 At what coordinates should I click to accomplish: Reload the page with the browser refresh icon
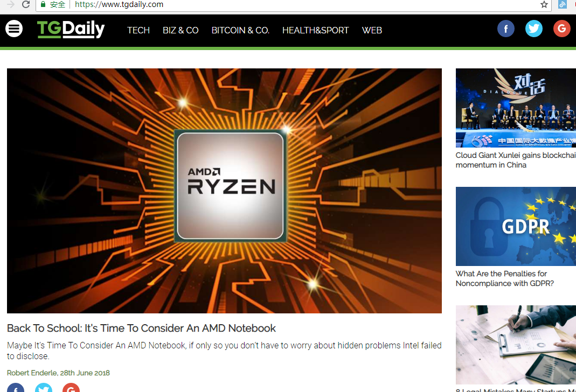coord(26,4)
